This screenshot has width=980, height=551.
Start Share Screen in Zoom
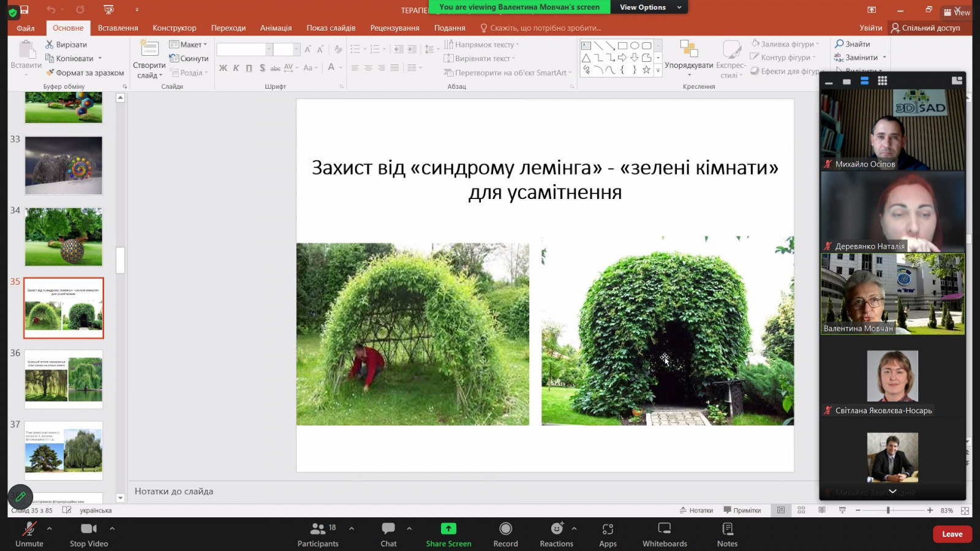(448, 534)
